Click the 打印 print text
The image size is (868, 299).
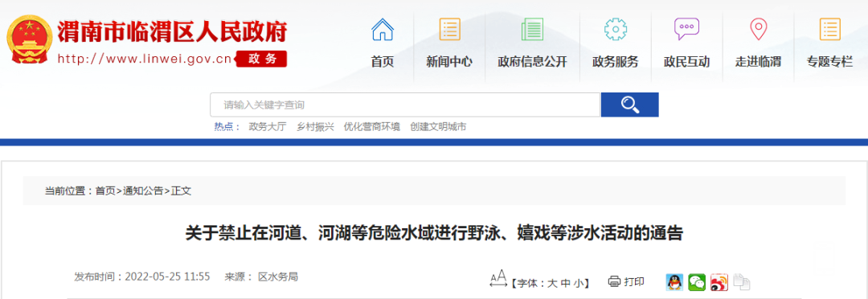[x=634, y=282]
